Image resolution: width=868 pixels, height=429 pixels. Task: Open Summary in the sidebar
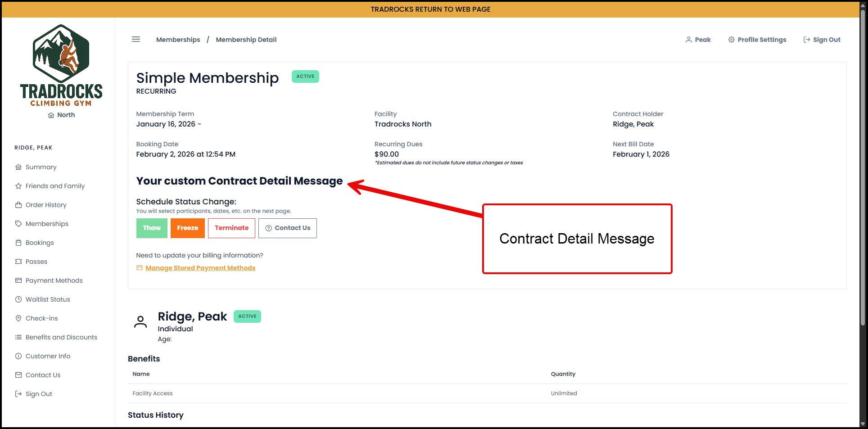(x=41, y=167)
